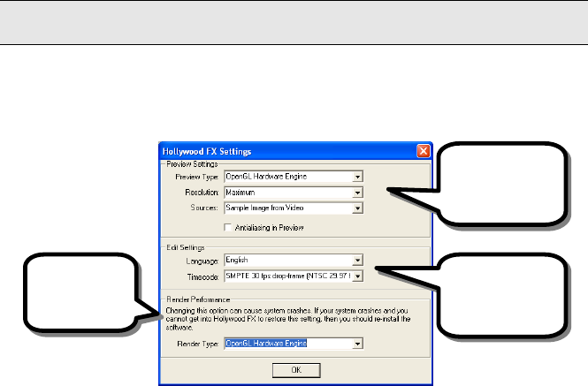Image resolution: width=588 pixels, height=386 pixels.
Task: Click the Sources field label
Action: (204, 208)
